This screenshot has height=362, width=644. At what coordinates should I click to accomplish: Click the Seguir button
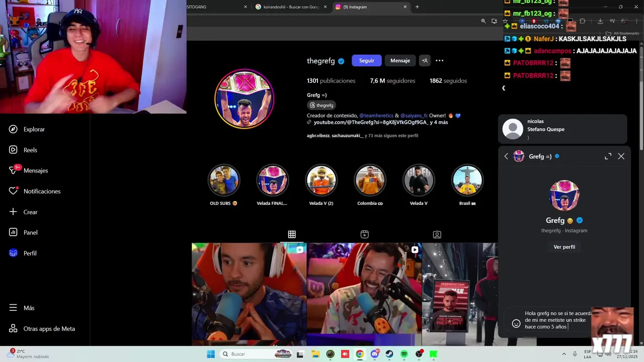pos(366,60)
